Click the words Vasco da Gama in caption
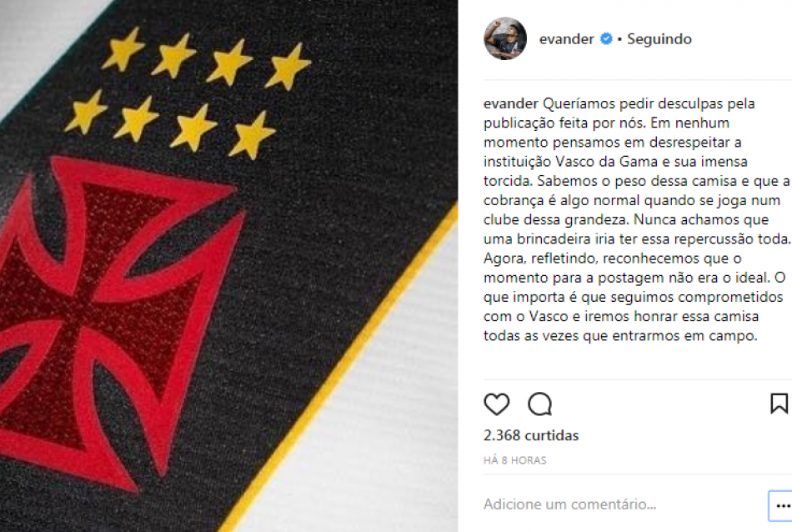This screenshot has width=792, height=532. click(x=607, y=162)
